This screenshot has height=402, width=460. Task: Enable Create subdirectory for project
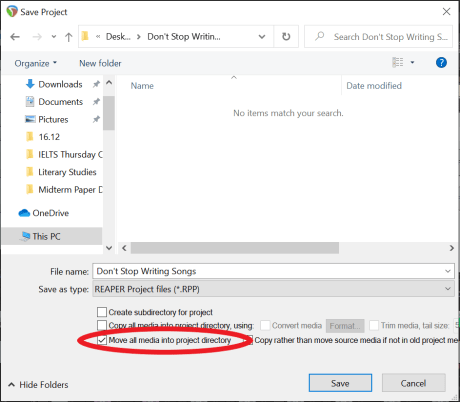pos(102,312)
